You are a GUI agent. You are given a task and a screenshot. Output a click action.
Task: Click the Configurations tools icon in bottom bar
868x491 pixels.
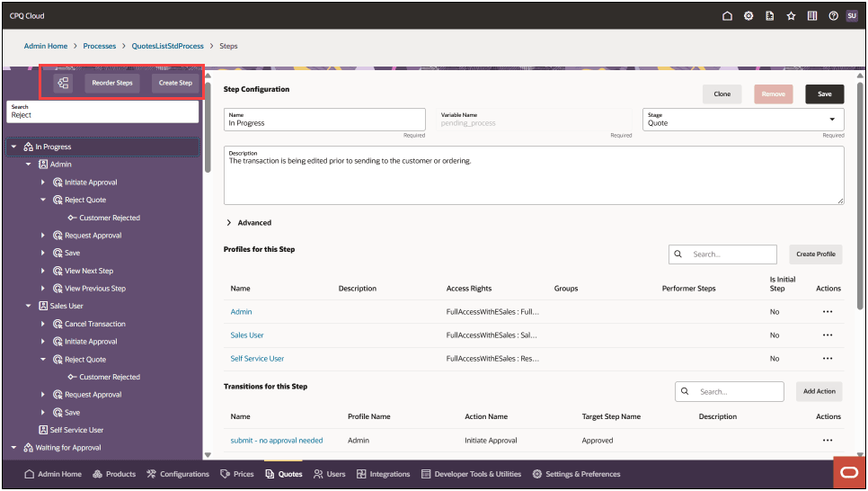pyautogui.click(x=151, y=475)
